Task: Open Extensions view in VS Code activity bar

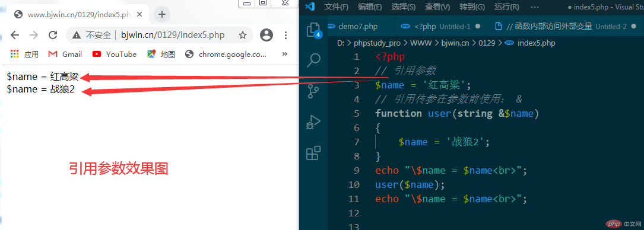Action: tap(313, 153)
